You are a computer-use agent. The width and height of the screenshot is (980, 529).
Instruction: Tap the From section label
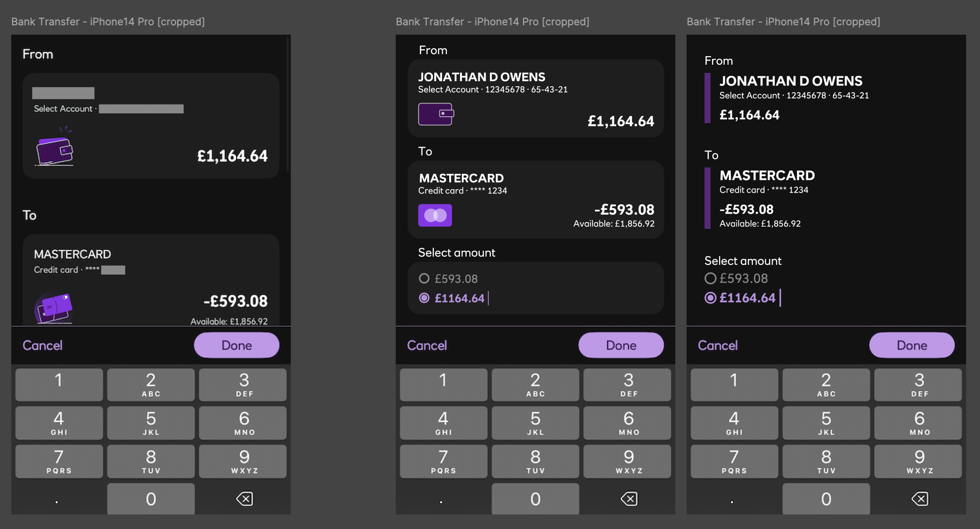point(432,50)
